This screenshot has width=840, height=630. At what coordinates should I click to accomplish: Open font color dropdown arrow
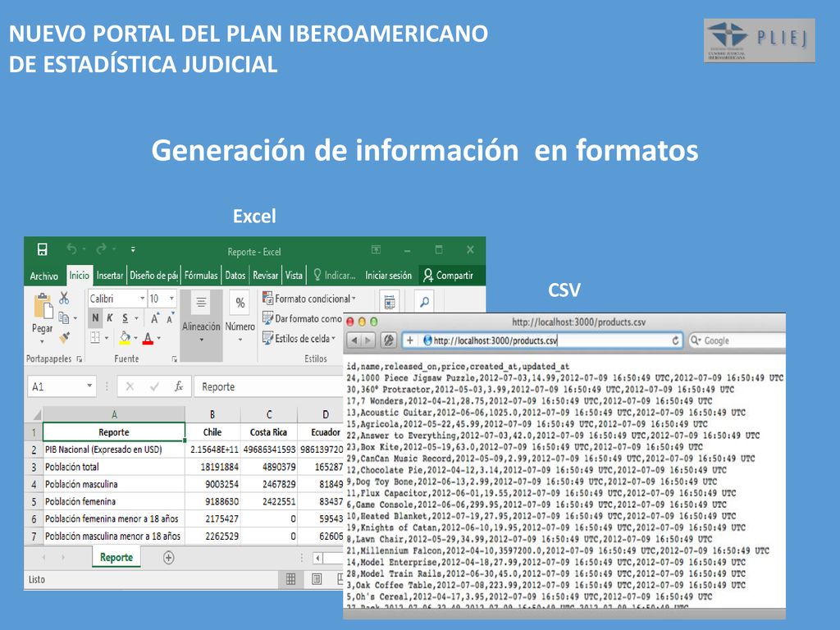[x=158, y=338]
